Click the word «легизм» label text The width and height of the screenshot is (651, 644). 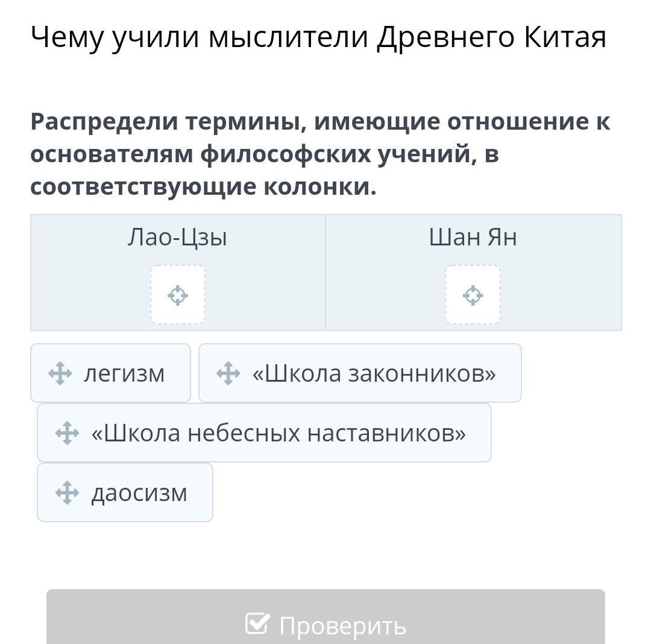click(124, 374)
